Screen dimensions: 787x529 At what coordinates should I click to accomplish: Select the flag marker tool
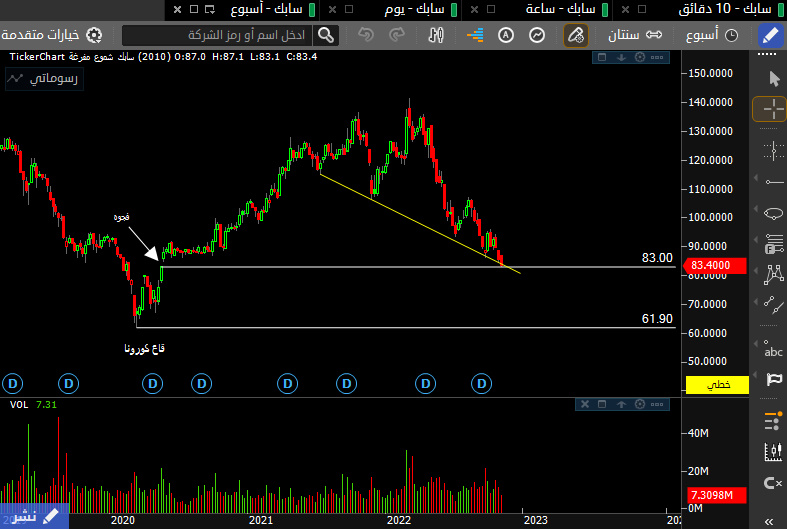click(x=773, y=379)
